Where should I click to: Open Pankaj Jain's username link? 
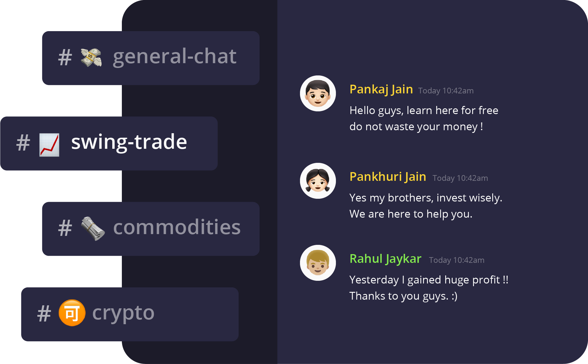[381, 90]
